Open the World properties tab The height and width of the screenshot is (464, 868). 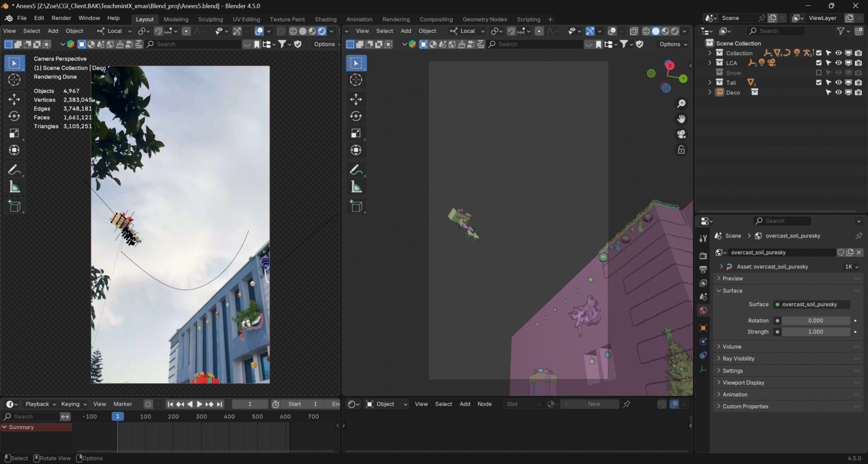click(703, 310)
